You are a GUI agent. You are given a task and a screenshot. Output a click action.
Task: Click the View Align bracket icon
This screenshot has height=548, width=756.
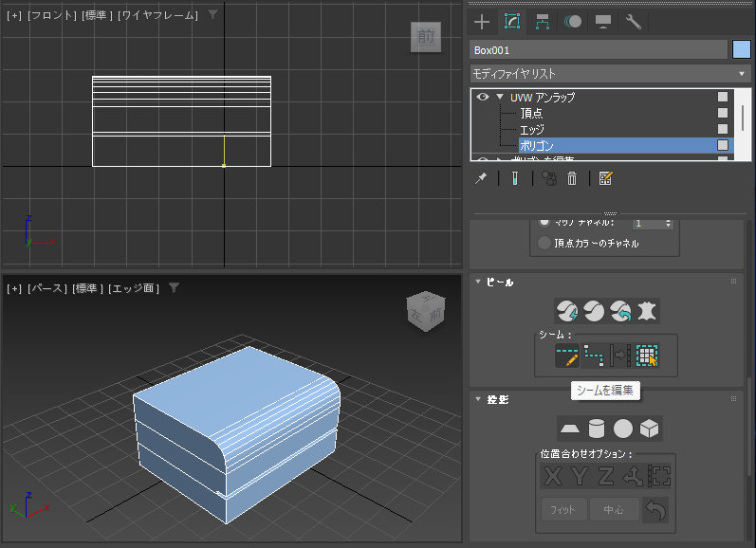[x=658, y=476]
